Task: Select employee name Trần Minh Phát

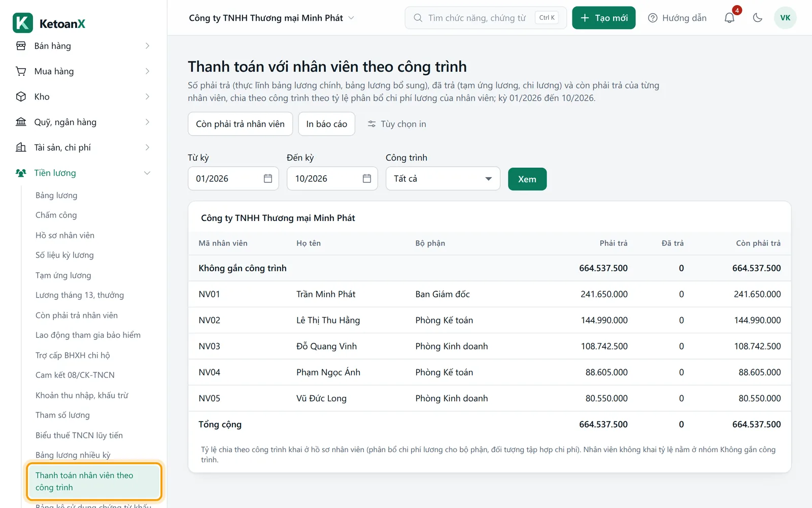Action: pos(326,294)
